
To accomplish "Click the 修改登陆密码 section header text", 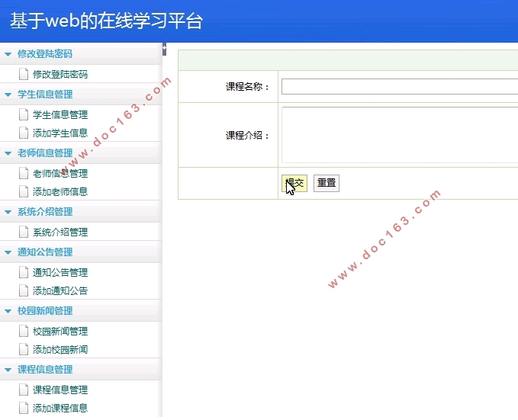I will tap(45, 54).
